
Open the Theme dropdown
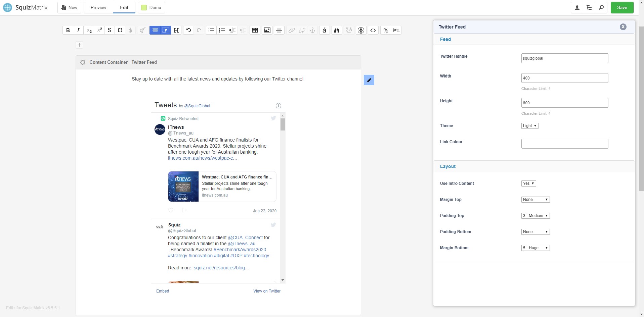[x=530, y=126]
